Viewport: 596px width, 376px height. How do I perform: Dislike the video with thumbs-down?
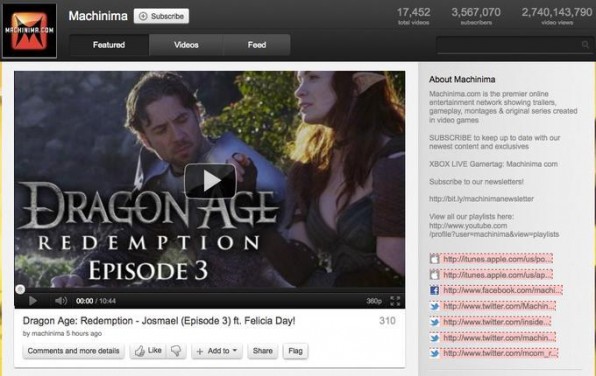[176, 351]
